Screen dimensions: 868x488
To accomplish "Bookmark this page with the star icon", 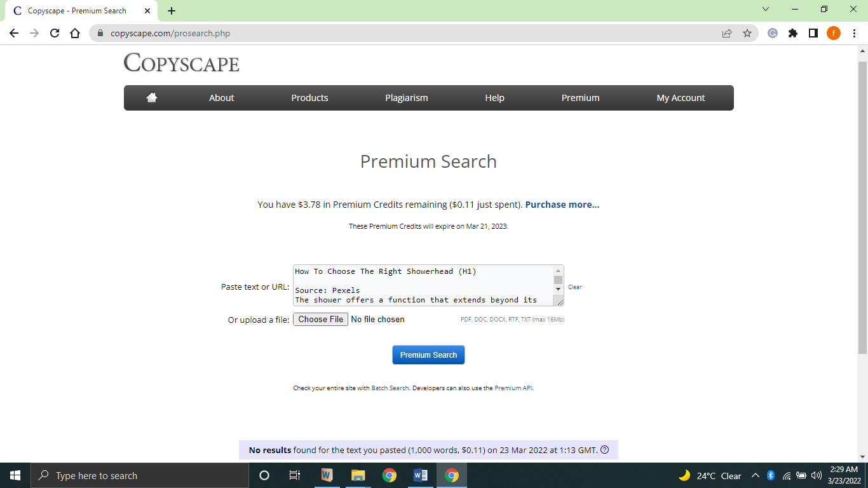I will tap(747, 33).
